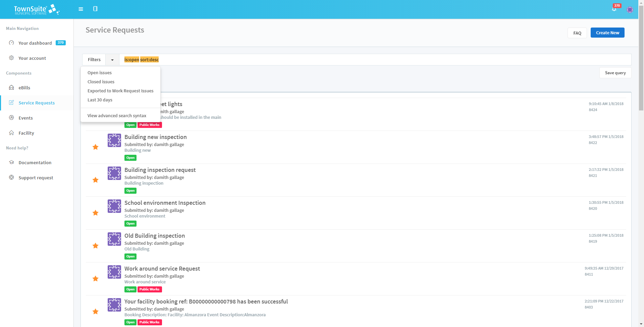Toggle star on Old Building inspection

coord(96,246)
